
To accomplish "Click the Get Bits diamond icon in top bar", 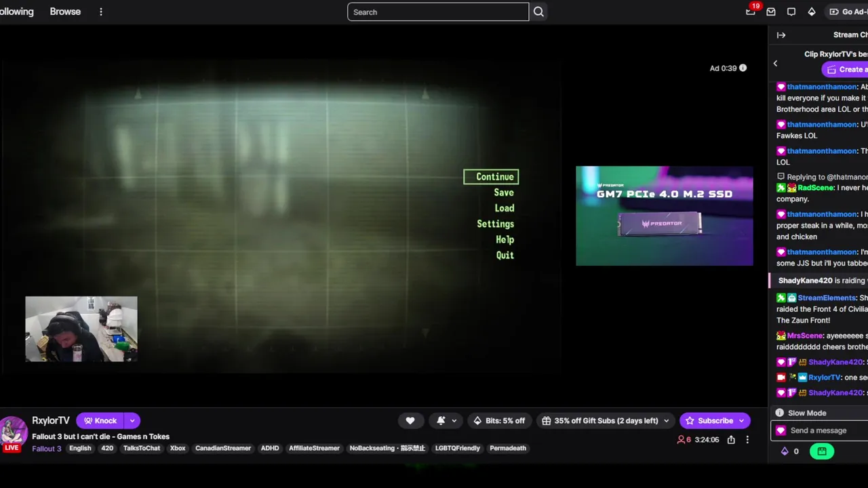I will [x=812, y=12].
